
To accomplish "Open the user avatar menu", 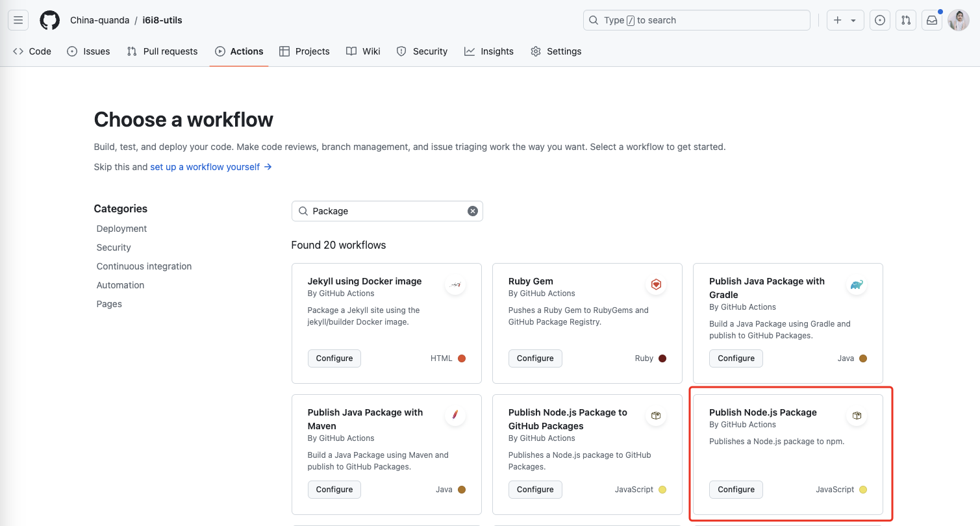I will pyautogui.click(x=959, y=20).
